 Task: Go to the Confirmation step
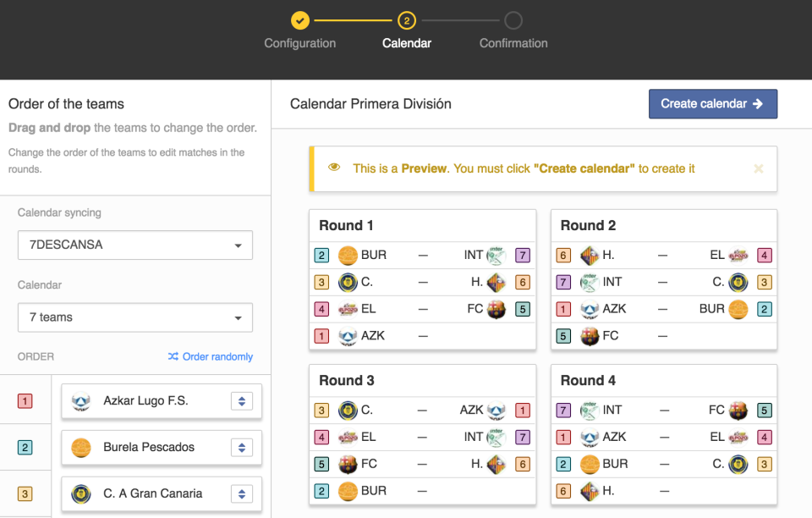point(513,20)
